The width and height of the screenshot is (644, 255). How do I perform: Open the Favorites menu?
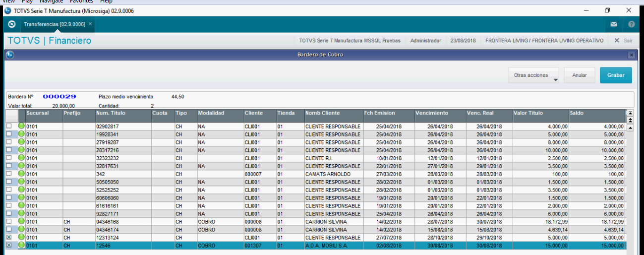[81, 1]
